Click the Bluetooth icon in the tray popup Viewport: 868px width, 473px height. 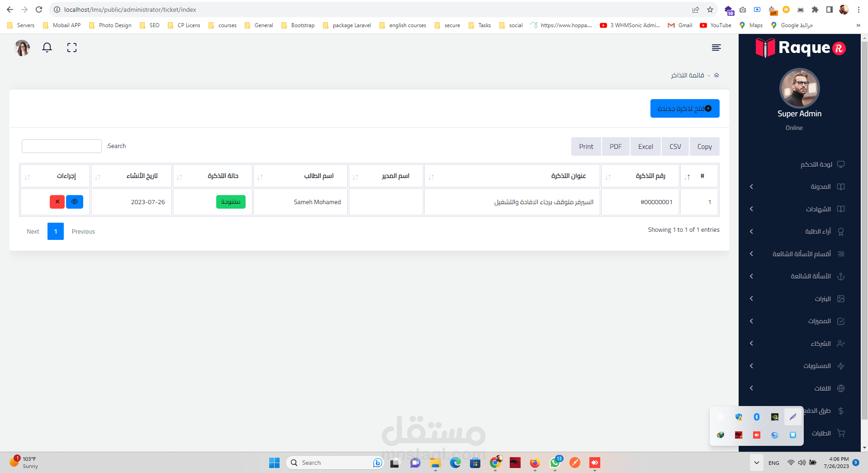[757, 417]
